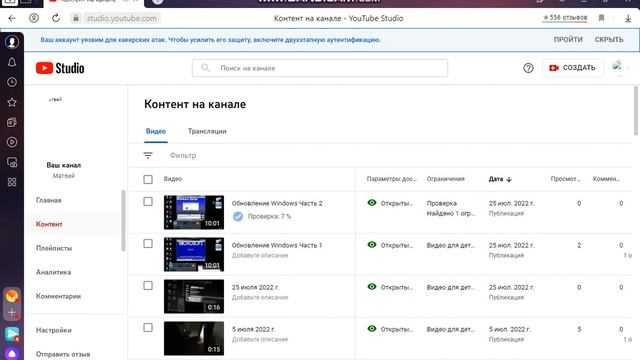Sort by Дата column arrow
The height and width of the screenshot is (360, 640).
point(509,179)
